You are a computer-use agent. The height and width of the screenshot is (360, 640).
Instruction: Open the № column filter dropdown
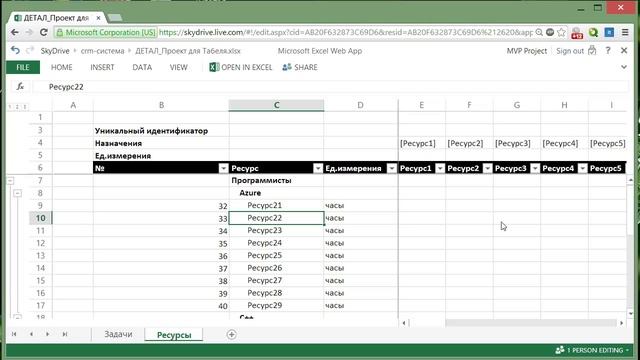point(223,168)
